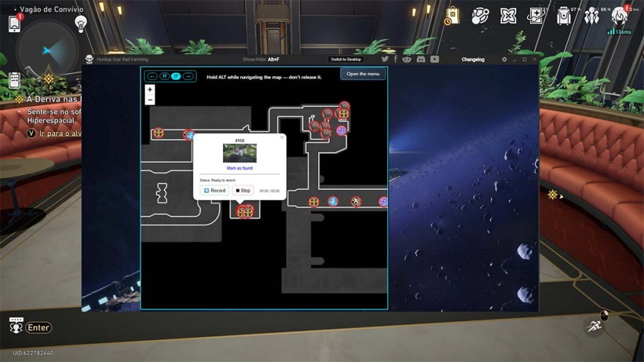Click the lightbulb hint icon near the minimap

click(x=81, y=24)
